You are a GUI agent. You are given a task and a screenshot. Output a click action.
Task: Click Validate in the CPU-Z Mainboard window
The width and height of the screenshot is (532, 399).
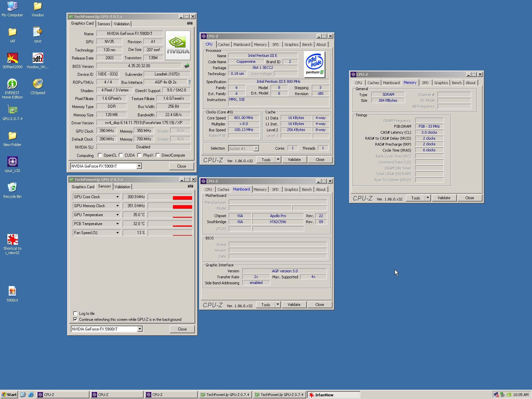[294, 305]
